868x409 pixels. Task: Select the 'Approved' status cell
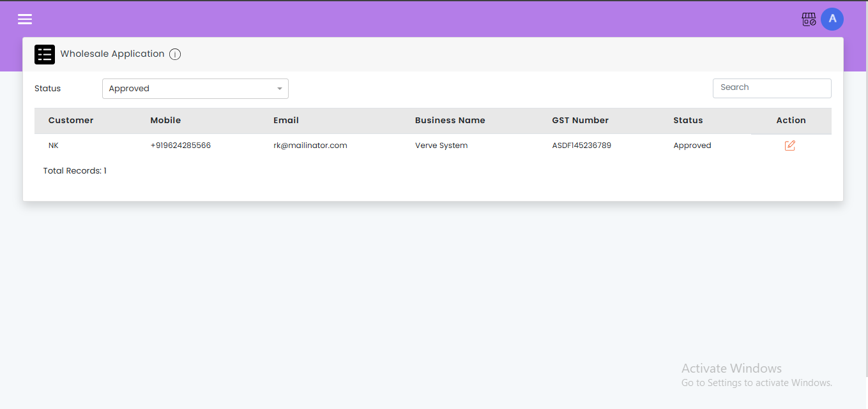[692, 145]
